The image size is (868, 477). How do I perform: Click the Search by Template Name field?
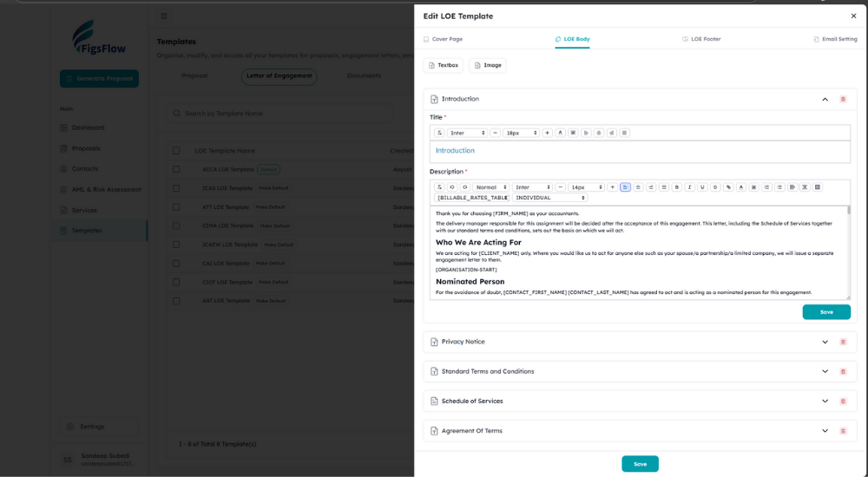280,114
